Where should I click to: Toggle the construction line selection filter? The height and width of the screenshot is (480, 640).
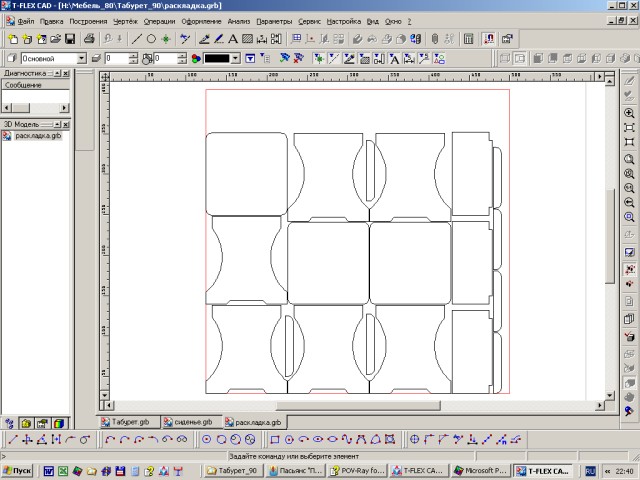pos(333,59)
